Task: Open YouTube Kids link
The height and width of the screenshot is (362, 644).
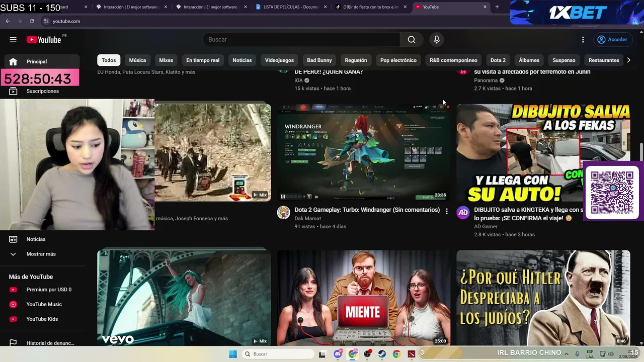Action: [x=42, y=319]
